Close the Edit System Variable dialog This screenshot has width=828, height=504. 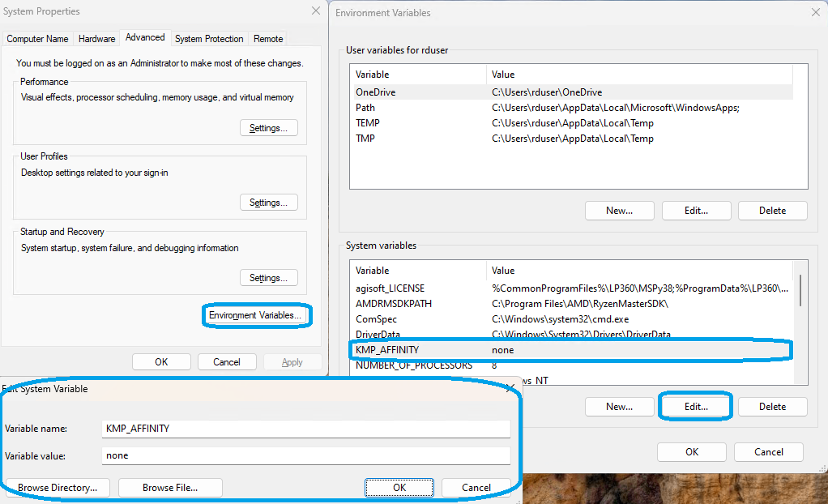[x=510, y=388]
